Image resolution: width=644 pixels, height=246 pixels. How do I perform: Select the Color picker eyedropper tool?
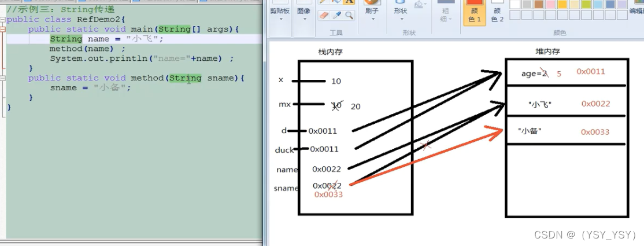[x=337, y=15]
